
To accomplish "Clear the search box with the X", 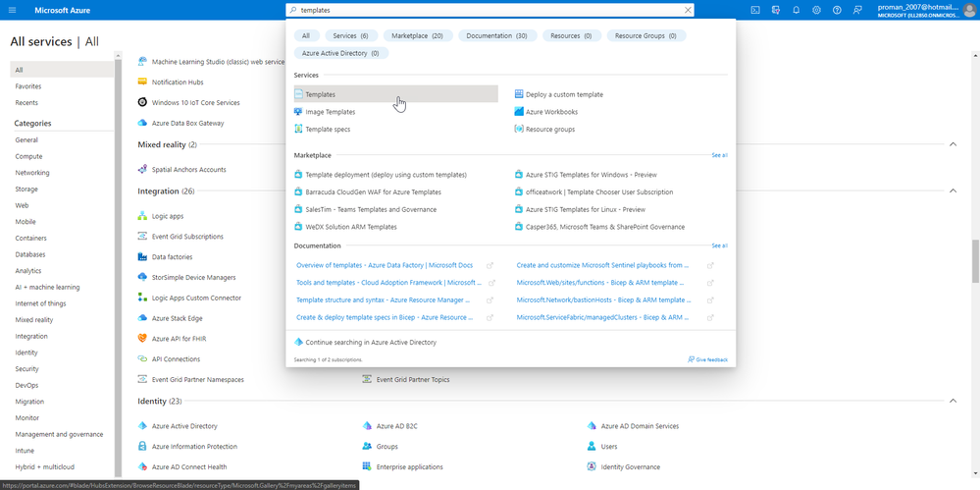I will point(688,10).
